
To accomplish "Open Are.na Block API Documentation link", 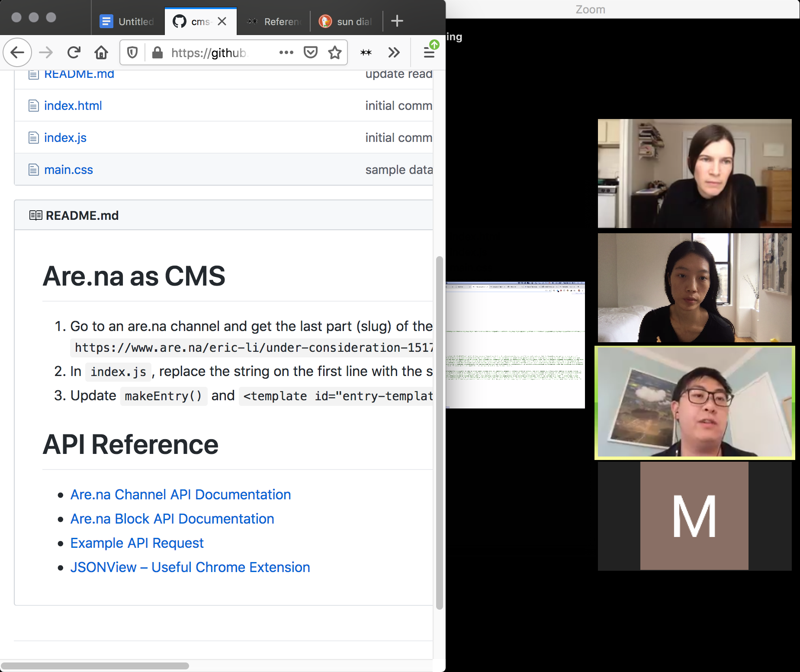I will tap(172, 519).
